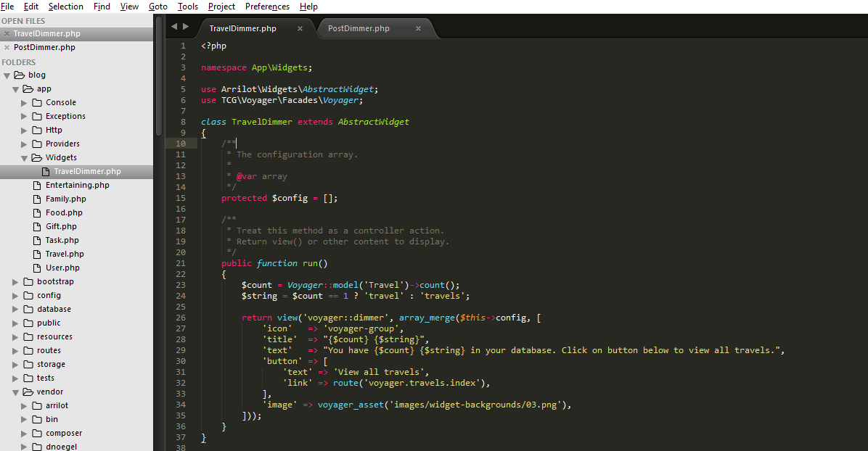Expand the routes folder

click(15, 352)
